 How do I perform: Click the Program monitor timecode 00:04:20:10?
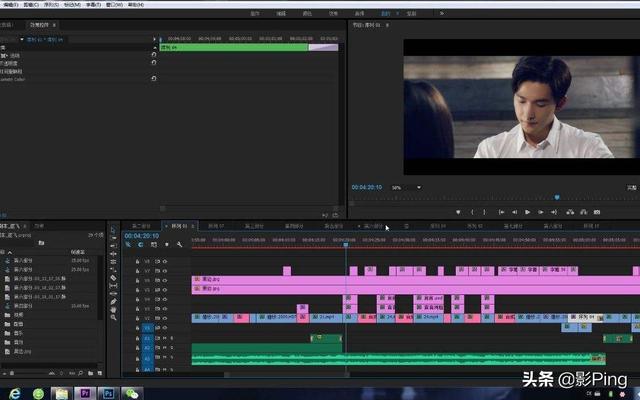click(x=367, y=187)
